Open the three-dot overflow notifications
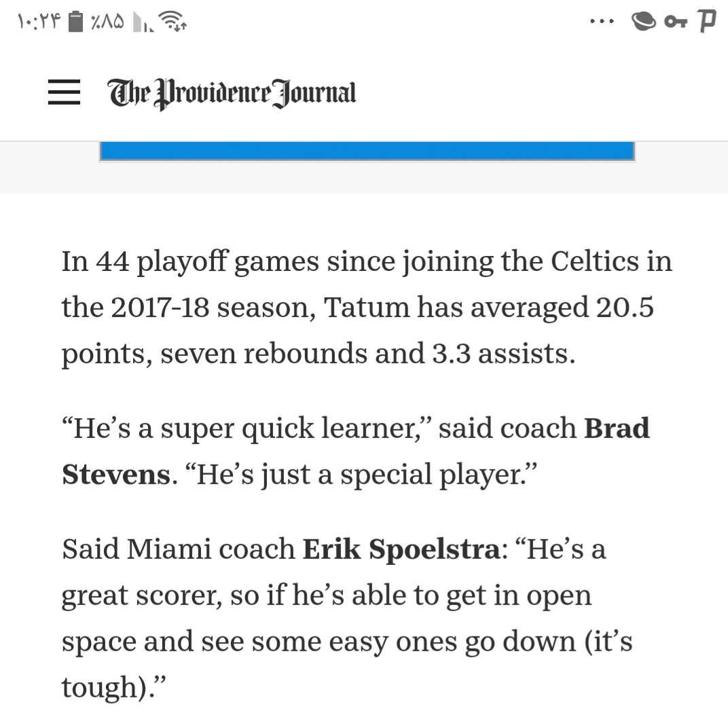 (x=602, y=21)
